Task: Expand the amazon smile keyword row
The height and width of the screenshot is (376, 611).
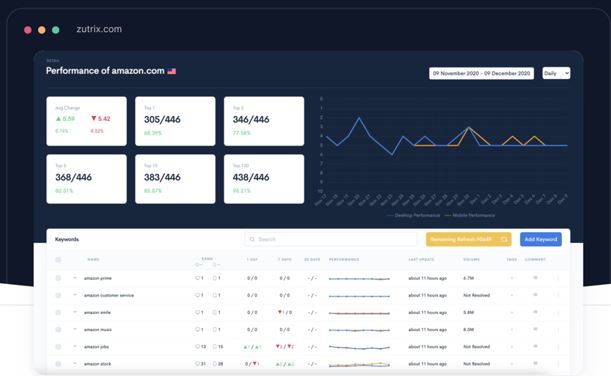Action: [x=74, y=312]
